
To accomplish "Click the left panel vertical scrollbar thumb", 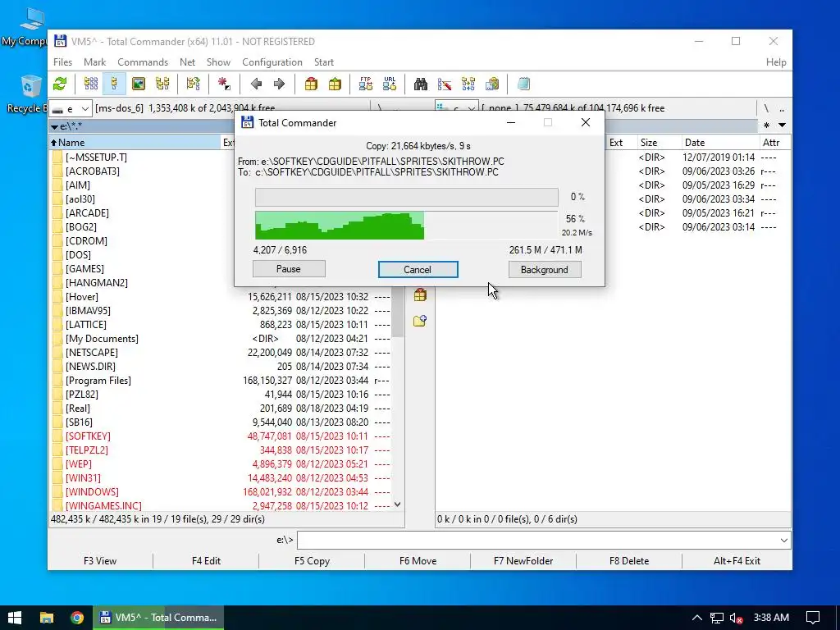I will [398, 313].
